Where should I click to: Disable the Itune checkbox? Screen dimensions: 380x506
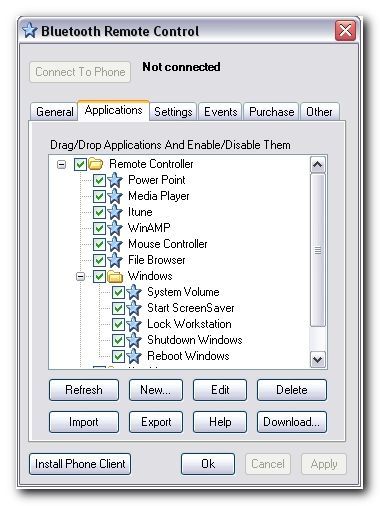point(99,212)
